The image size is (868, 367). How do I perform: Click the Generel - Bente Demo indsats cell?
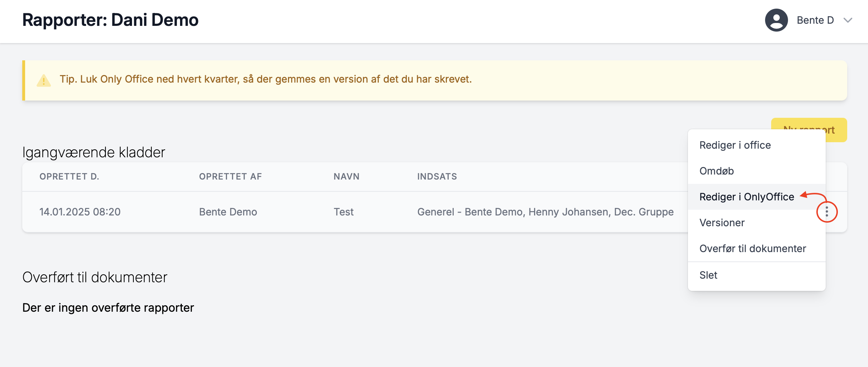coord(545,212)
